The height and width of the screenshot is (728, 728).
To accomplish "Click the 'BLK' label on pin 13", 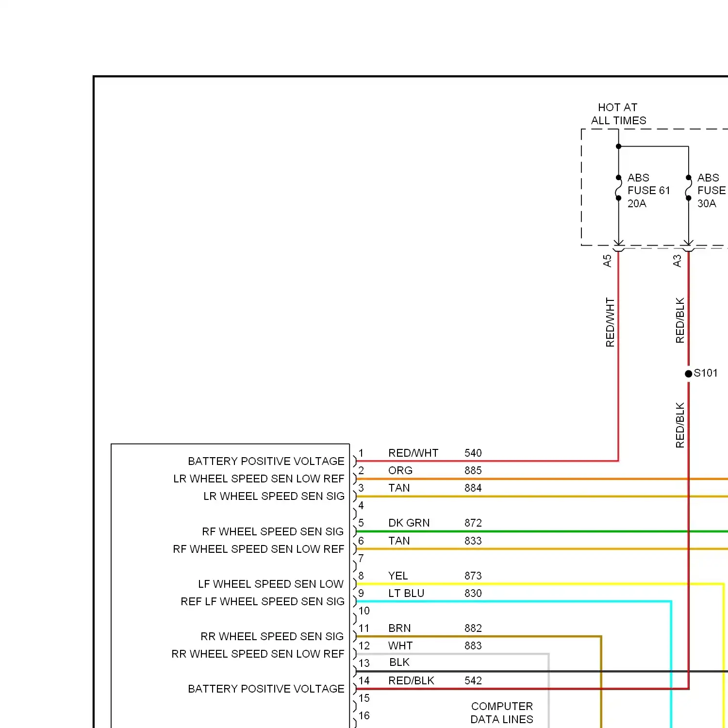I will point(399,662).
